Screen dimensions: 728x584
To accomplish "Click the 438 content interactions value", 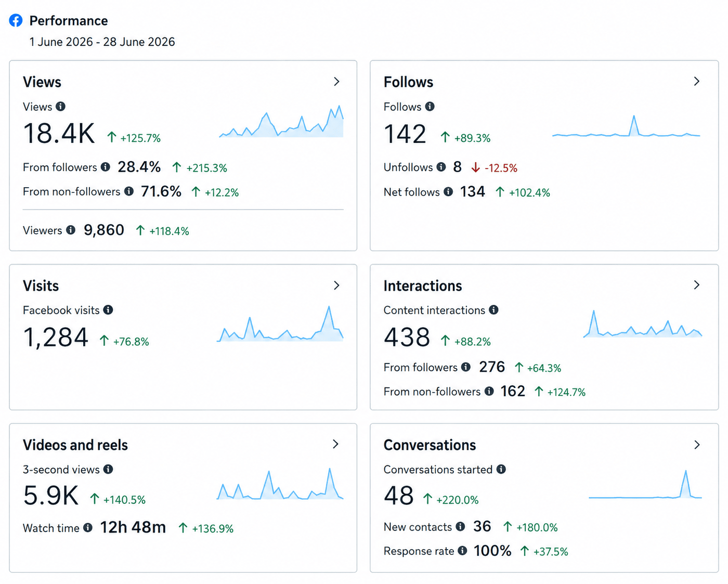I will [x=407, y=337].
